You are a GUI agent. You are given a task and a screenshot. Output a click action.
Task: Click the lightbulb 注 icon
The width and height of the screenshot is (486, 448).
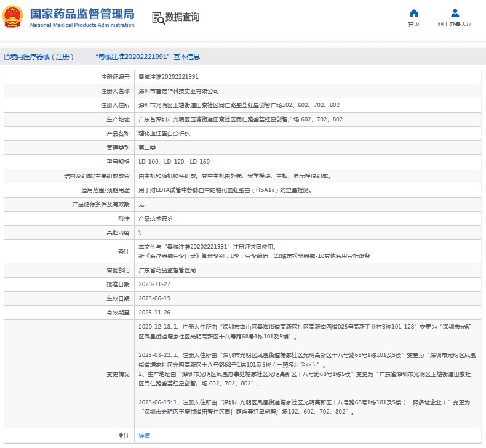point(121,436)
